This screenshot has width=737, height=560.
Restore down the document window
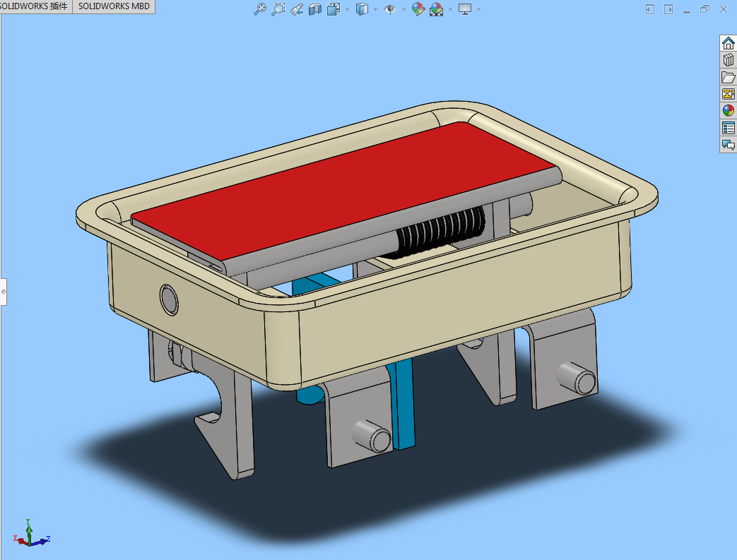pyautogui.click(x=704, y=9)
